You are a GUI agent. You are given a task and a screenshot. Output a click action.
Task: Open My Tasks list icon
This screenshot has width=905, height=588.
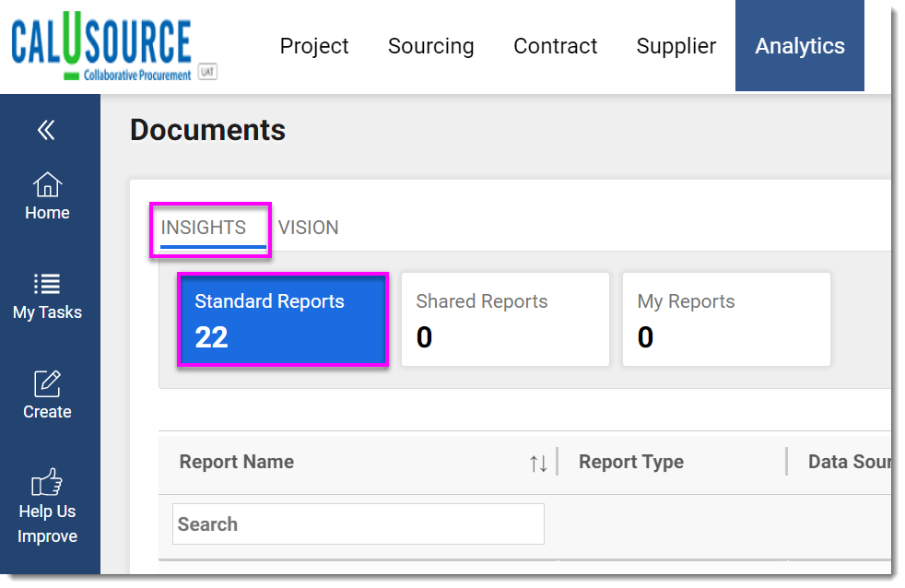coord(47,284)
